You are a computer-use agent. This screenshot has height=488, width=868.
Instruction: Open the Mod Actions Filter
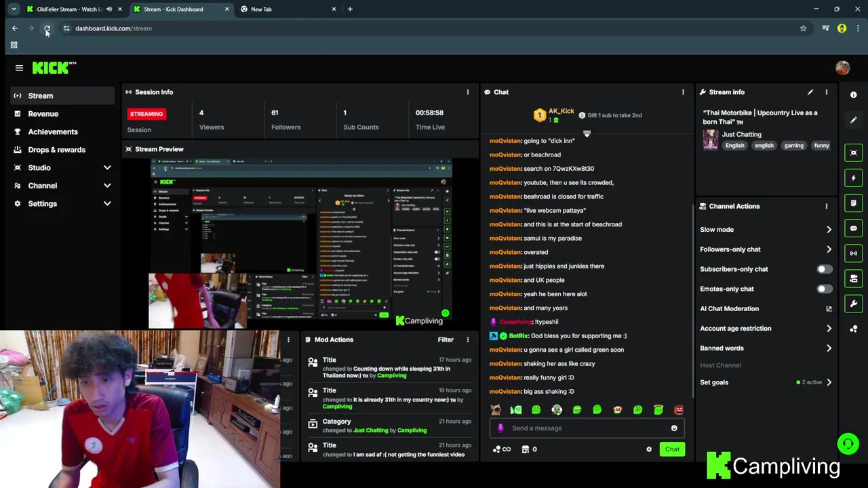click(x=446, y=340)
